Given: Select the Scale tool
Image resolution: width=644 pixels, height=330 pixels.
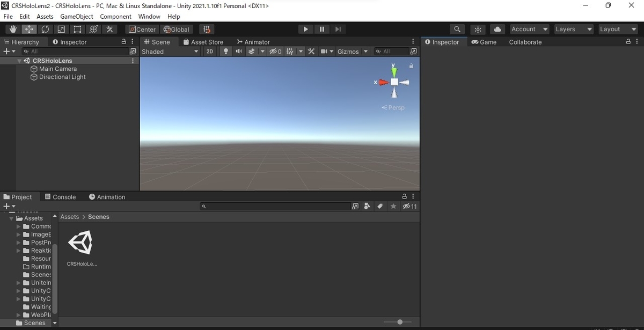Looking at the screenshot, I should tap(61, 29).
